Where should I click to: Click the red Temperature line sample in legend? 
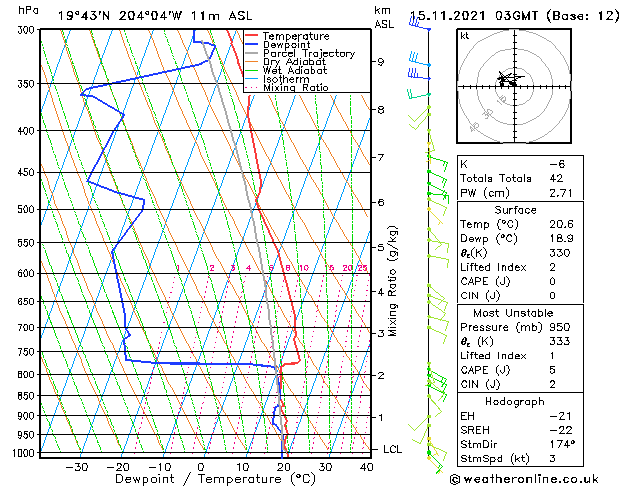(252, 36)
